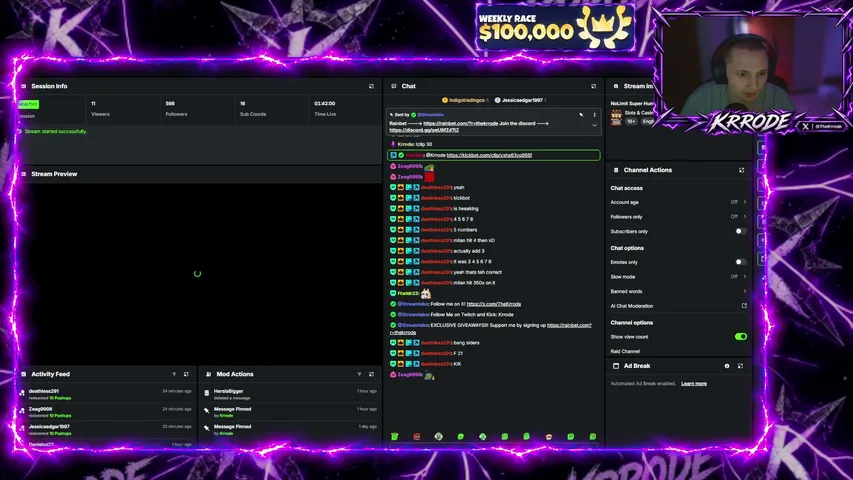853x480 pixels.
Task: Select the red emote second in emote bar
Action: point(417,436)
